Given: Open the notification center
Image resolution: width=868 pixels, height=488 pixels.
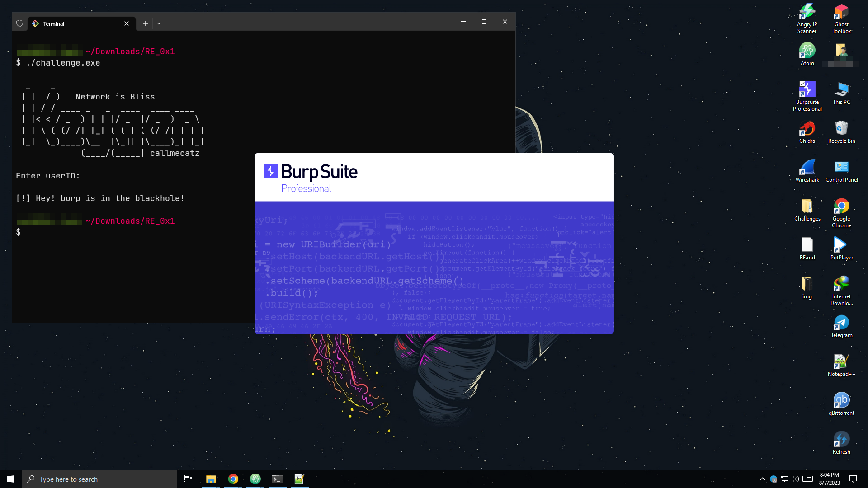Looking at the screenshot, I should (853, 479).
